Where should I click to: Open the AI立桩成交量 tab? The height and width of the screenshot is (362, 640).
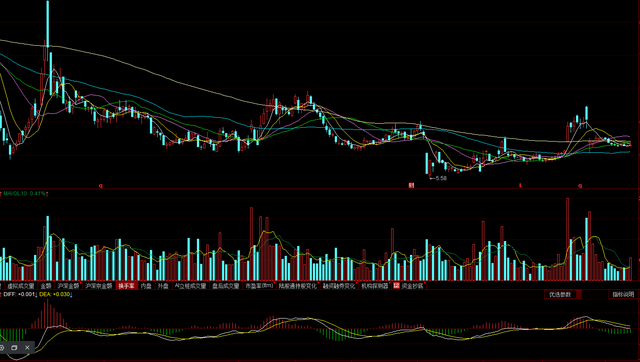point(190,286)
